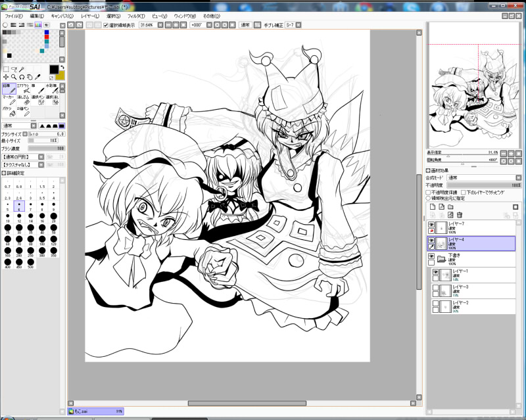Select the magic wand tool

pos(22,69)
